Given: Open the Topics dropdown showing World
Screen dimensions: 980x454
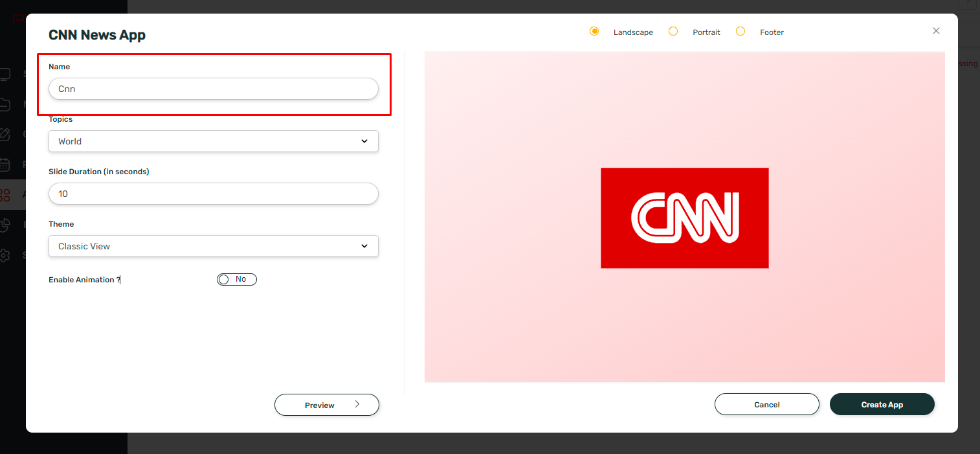Looking at the screenshot, I should (214, 141).
